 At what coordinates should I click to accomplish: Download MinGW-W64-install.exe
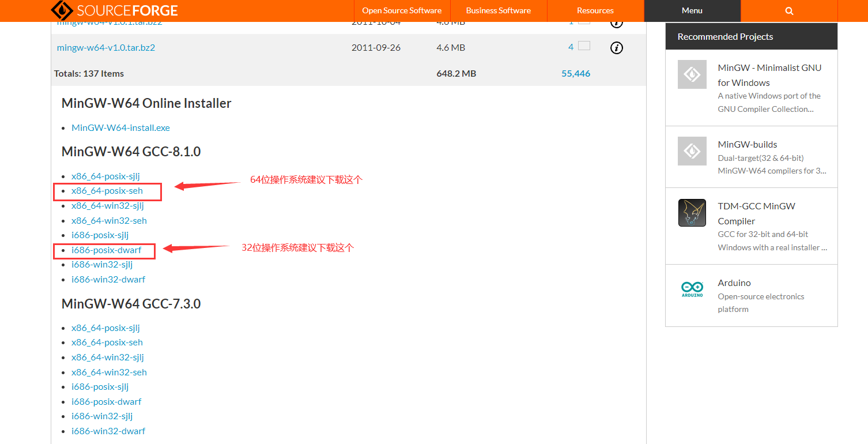click(x=120, y=127)
